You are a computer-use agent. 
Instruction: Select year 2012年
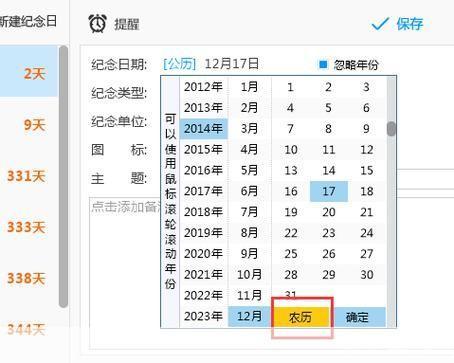pos(203,87)
